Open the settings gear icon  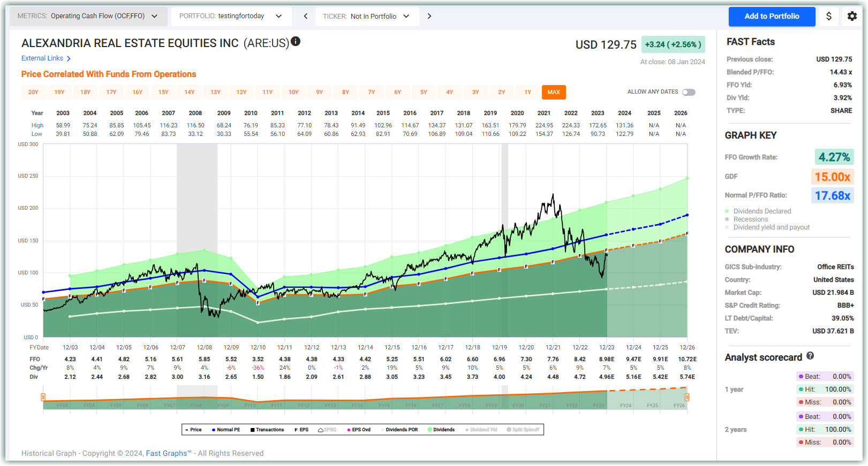[x=852, y=16]
